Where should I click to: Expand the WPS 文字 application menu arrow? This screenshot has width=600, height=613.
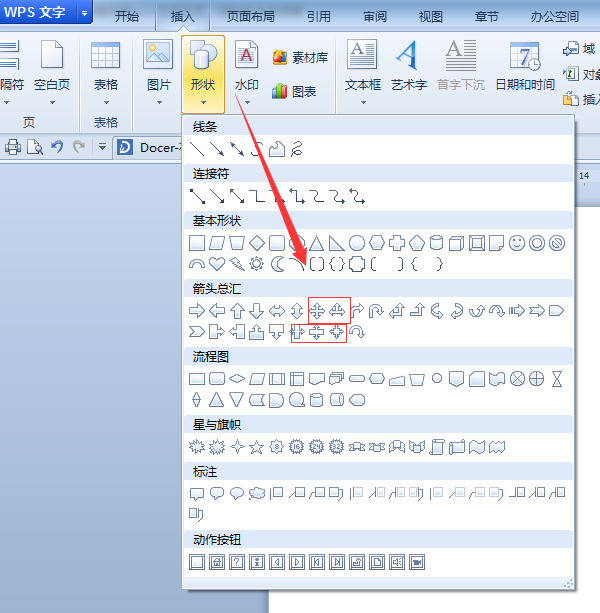pyautogui.click(x=84, y=13)
